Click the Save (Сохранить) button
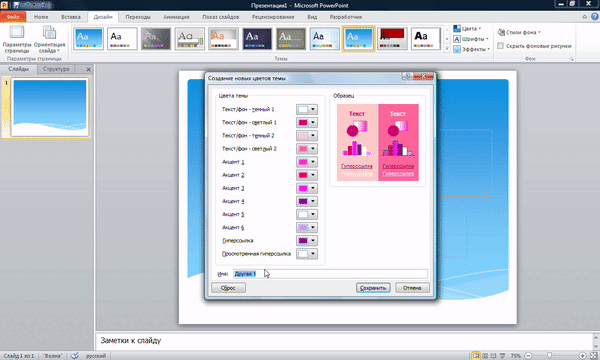Viewport: 600px width, 360px height. 373,288
